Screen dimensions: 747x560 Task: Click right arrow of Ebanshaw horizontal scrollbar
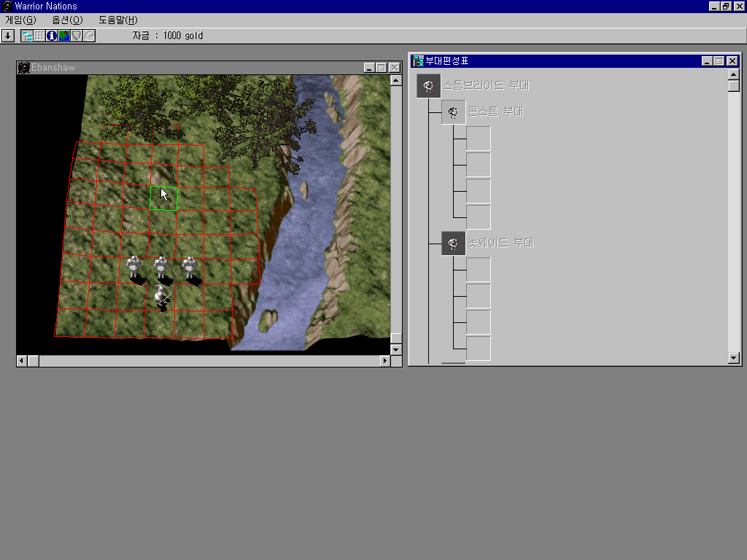[385, 361]
